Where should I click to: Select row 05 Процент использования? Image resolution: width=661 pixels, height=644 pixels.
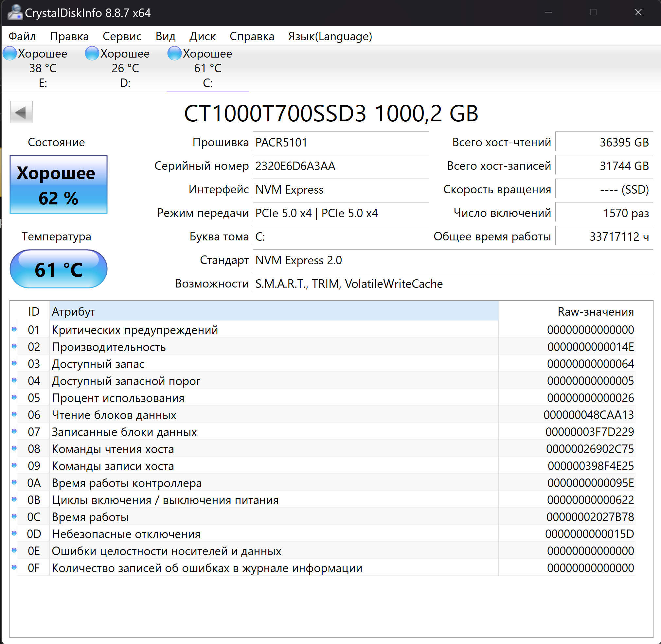[x=323, y=398]
